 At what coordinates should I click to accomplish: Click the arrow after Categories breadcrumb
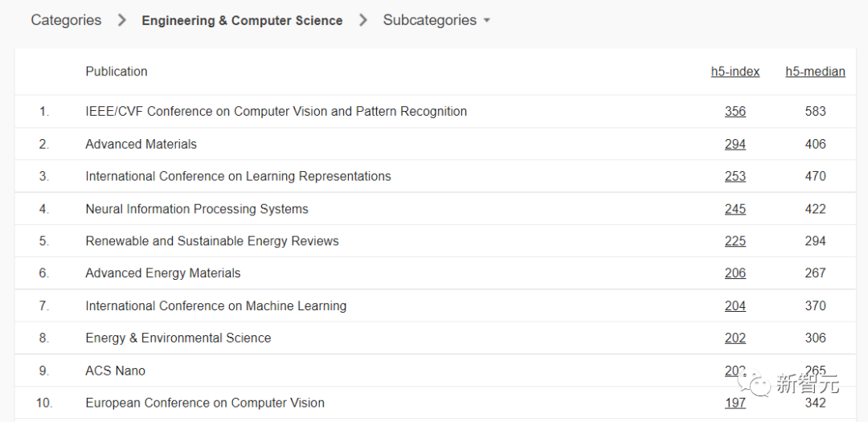pyautogui.click(x=122, y=20)
